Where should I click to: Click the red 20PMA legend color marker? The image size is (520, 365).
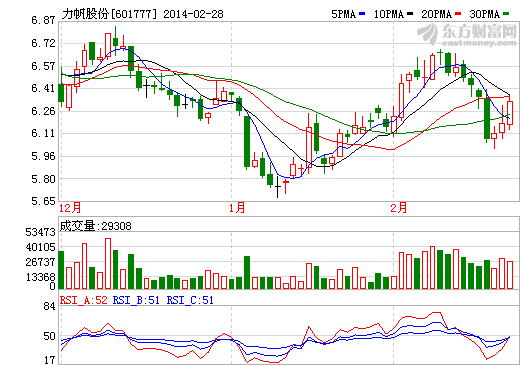[x=458, y=14]
